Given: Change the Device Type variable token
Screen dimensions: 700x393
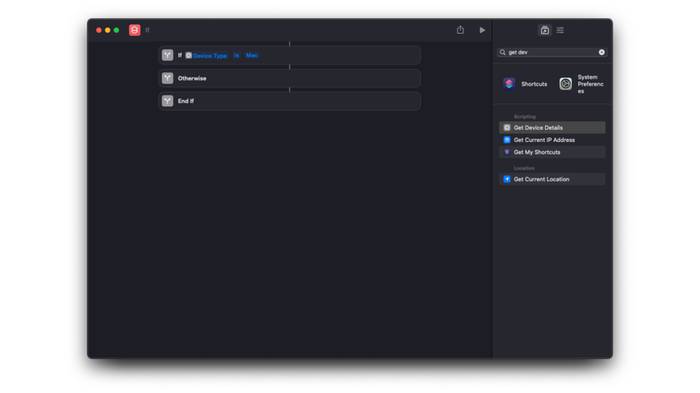Looking at the screenshot, I should coord(207,55).
